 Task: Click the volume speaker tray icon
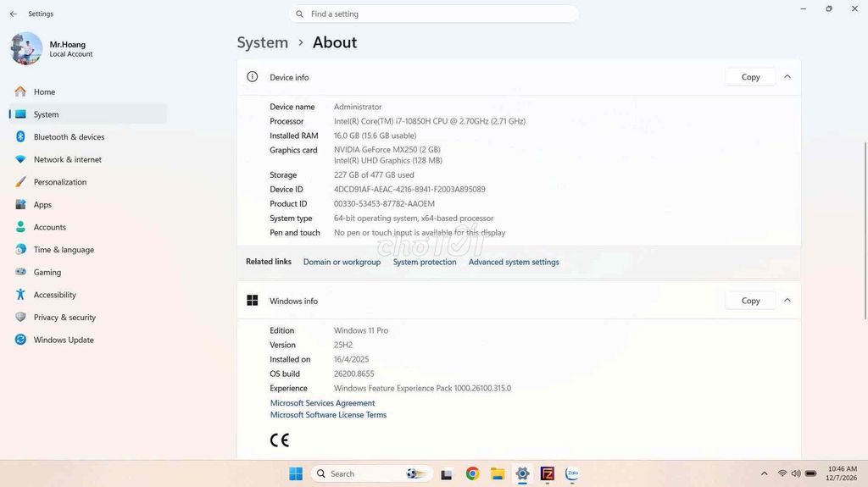click(x=796, y=473)
